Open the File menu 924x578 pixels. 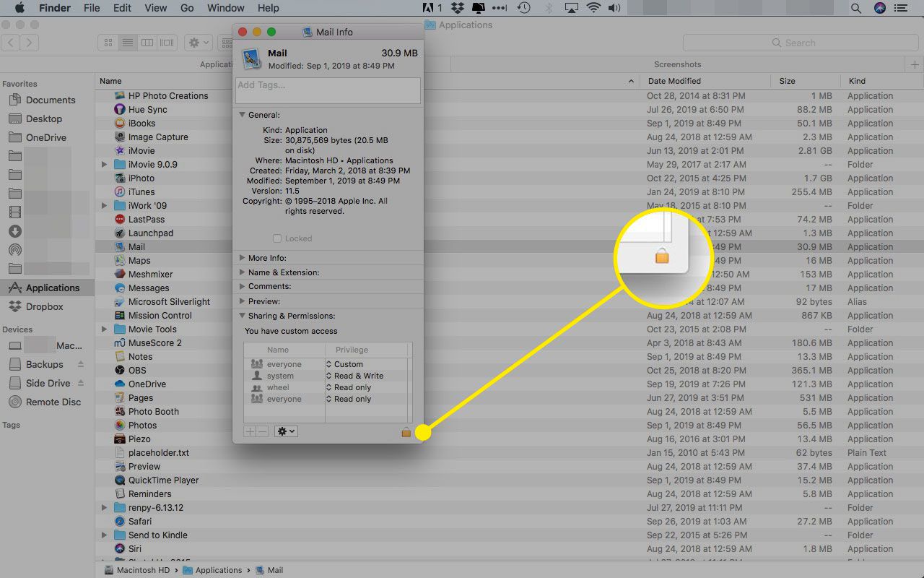tap(92, 8)
